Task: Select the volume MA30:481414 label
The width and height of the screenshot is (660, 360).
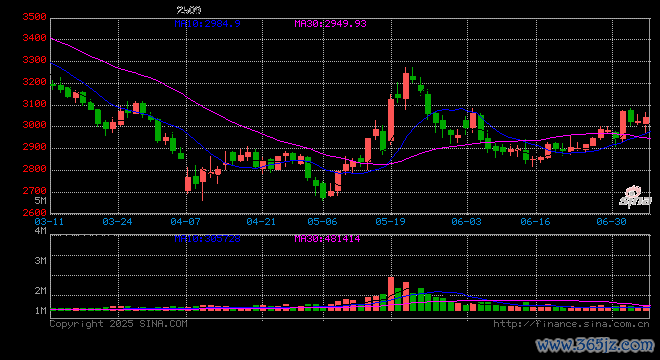Action: (x=327, y=239)
